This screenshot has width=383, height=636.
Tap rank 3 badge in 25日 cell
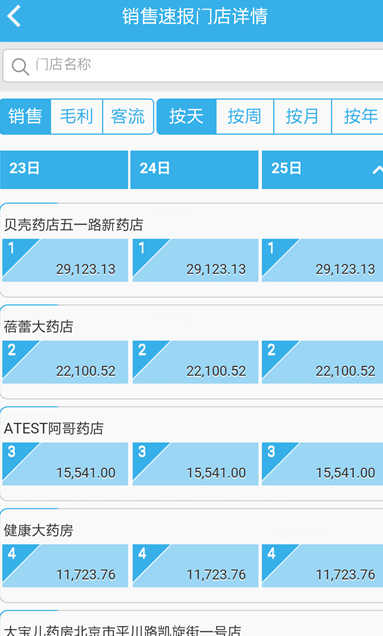pos(271,451)
